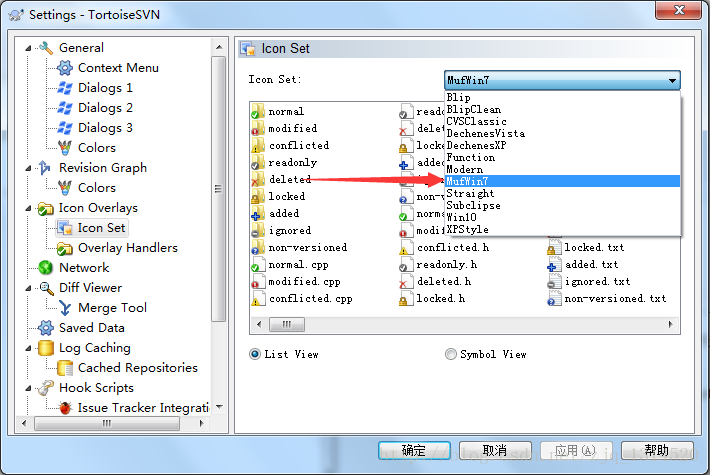Screen dimensions: 710x475
Task: Click the modified folder overlay icon
Action: (258, 129)
